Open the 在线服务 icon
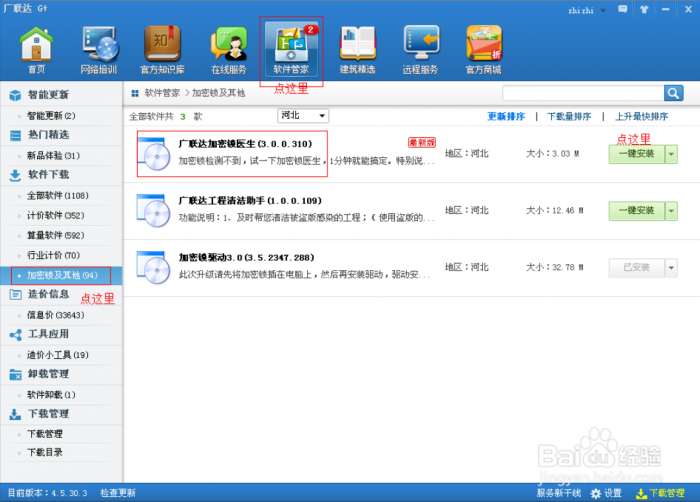This screenshot has width=700, height=502. [x=228, y=49]
